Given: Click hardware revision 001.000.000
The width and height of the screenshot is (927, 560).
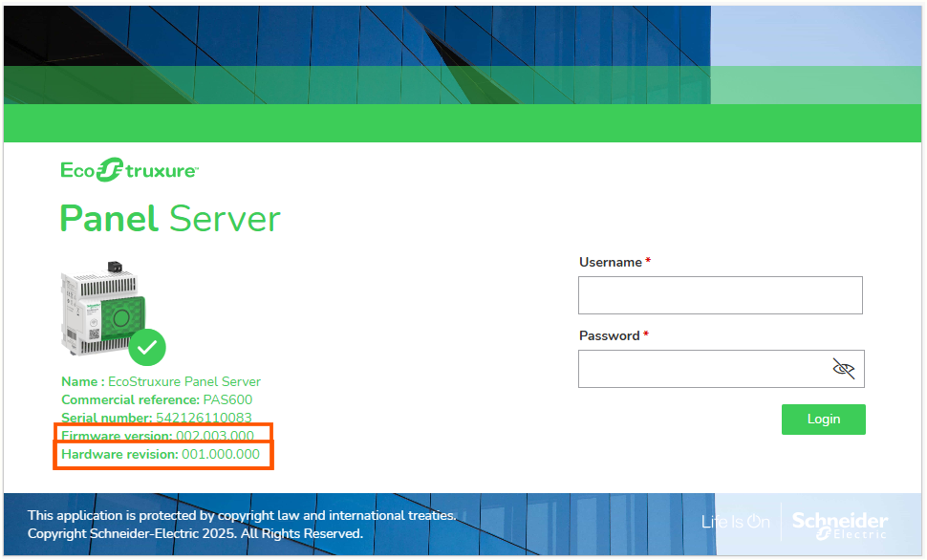Looking at the screenshot, I should [x=221, y=454].
